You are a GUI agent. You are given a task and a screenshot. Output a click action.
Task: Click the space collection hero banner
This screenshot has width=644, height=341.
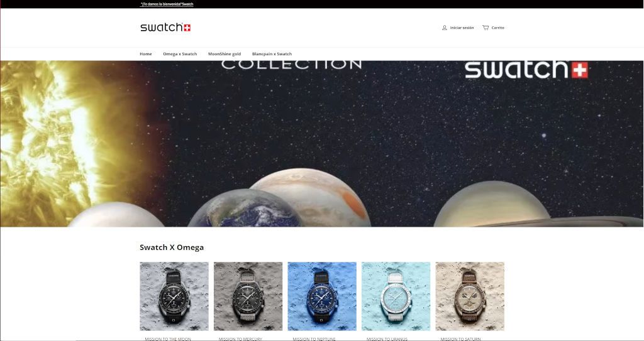[322, 144]
